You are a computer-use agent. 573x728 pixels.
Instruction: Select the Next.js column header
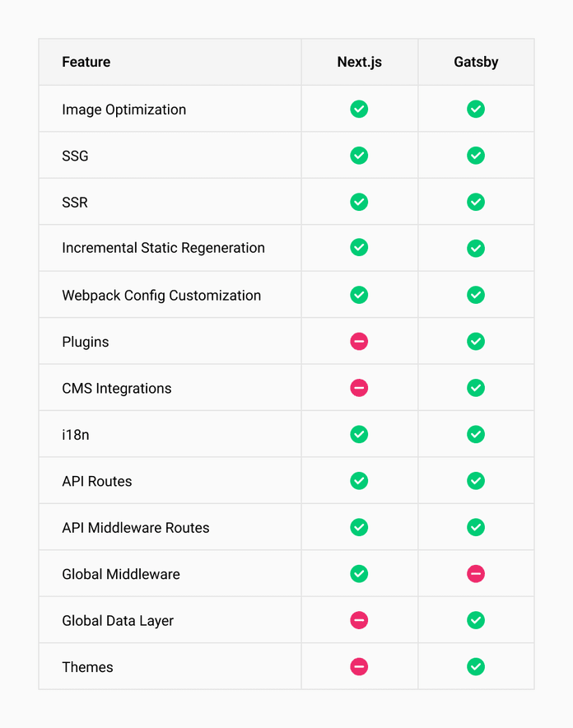[359, 62]
